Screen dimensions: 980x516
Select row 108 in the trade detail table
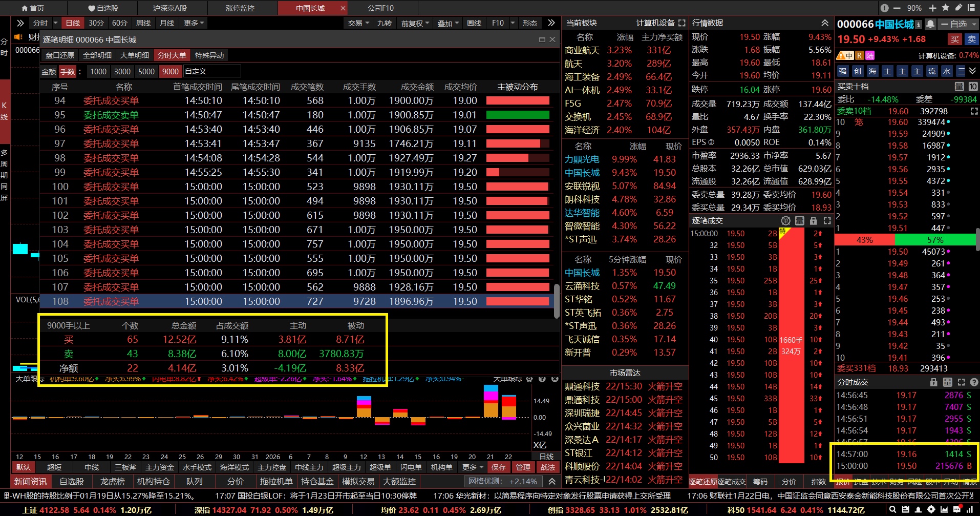297,302
